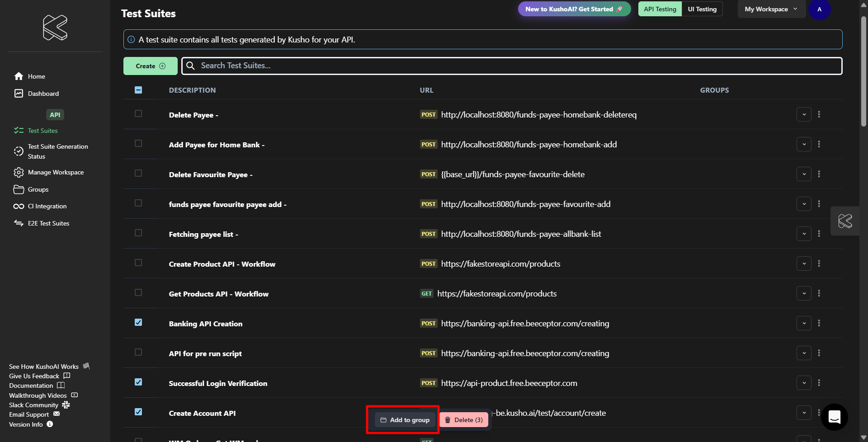868x442 pixels.
Task: Open E2E Test Suites in sidebar
Action: (x=48, y=223)
